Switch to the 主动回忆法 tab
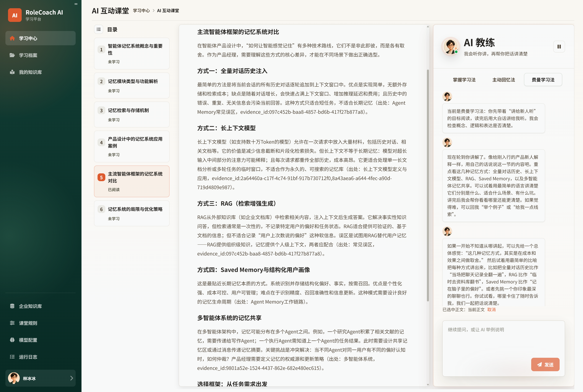 504,80
